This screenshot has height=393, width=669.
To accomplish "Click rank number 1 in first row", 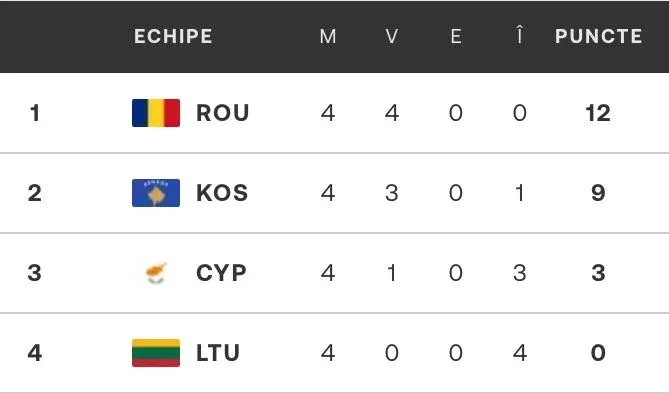I will pyautogui.click(x=35, y=113).
